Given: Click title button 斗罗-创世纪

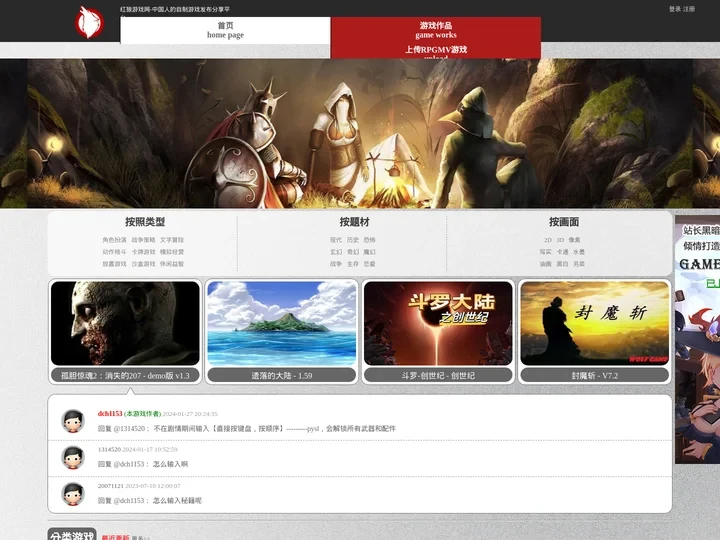Looking at the screenshot, I should click(438, 375).
